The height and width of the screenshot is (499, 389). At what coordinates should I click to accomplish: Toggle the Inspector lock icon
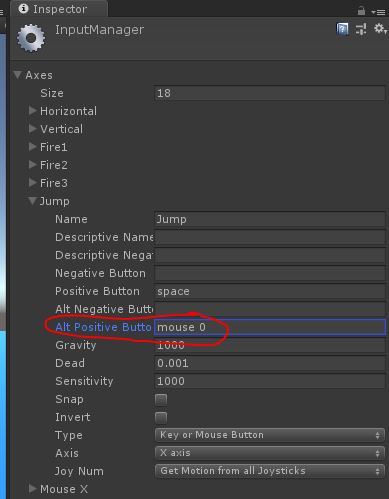click(x=361, y=11)
